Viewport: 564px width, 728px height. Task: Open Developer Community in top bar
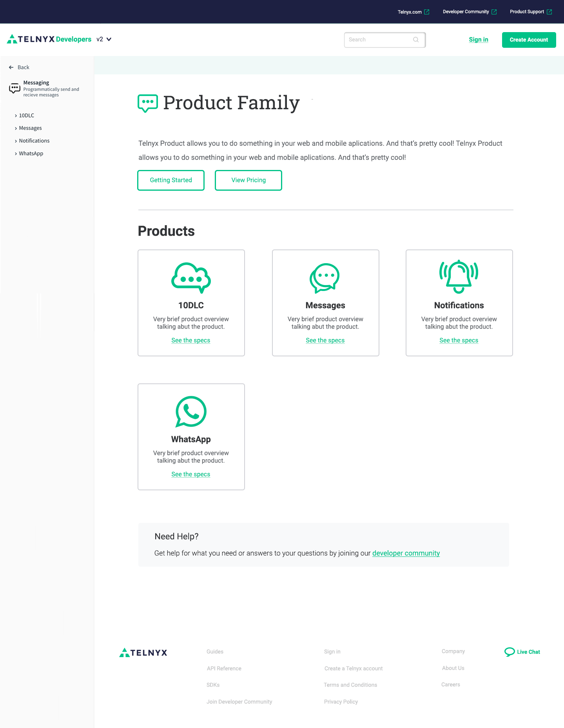pyautogui.click(x=470, y=12)
